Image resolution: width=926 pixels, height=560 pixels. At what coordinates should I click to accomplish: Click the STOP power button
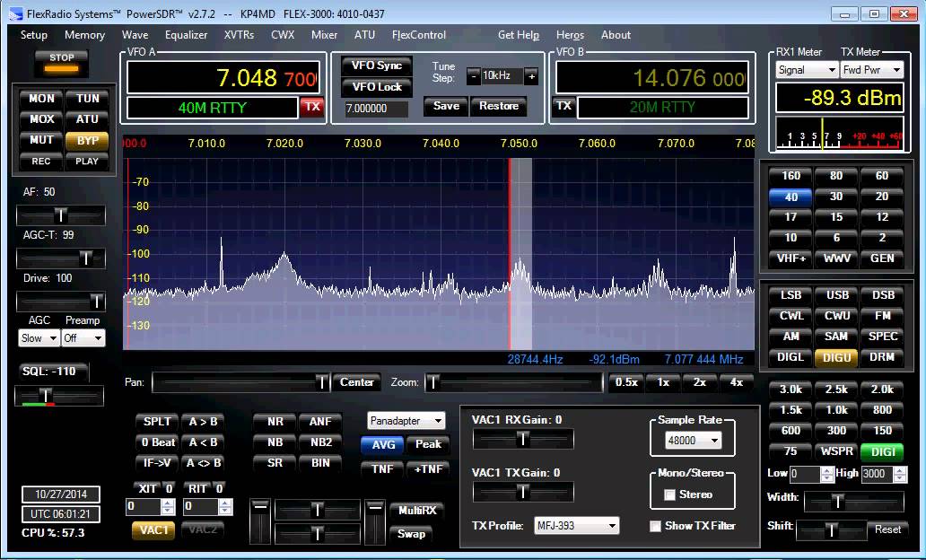(61, 63)
